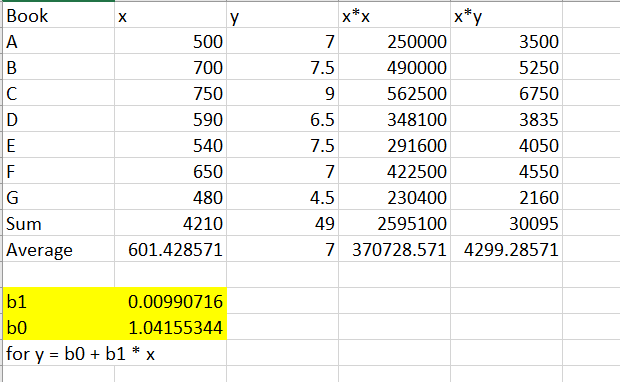The width and height of the screenshot is (620, 382).
Task: Click the cell labeled 'D'
Action: 59,119
